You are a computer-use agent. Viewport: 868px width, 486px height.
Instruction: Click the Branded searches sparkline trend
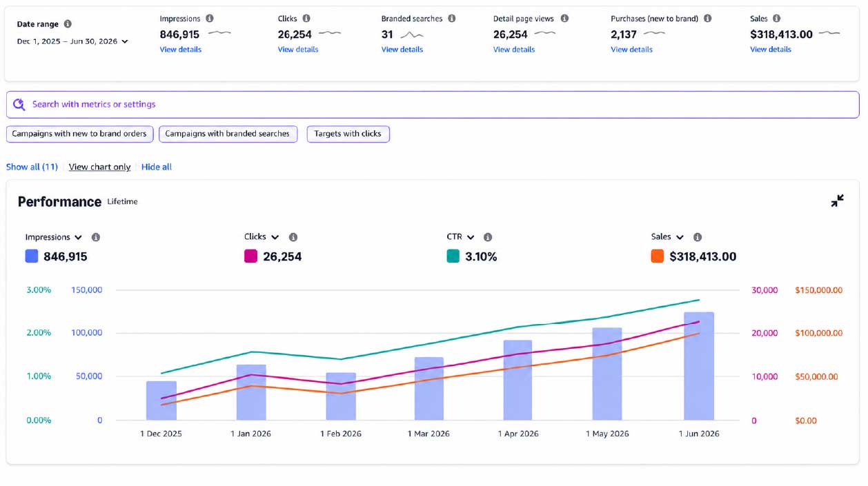412,34
